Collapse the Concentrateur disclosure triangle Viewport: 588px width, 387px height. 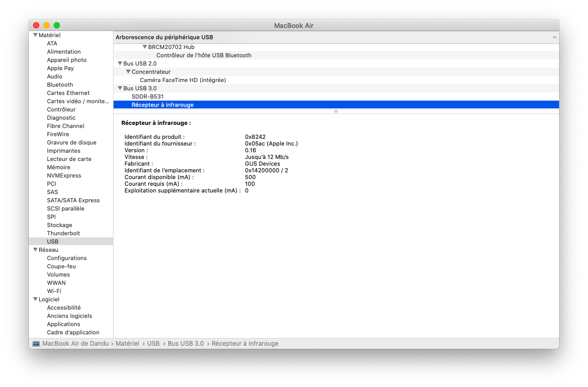point(128,72)
